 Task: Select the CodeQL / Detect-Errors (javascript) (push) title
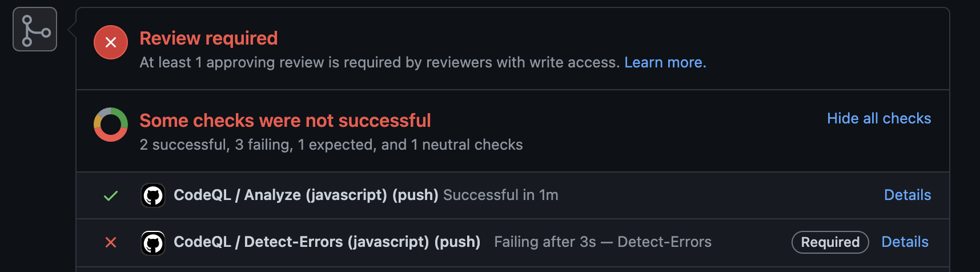[327, 242]
